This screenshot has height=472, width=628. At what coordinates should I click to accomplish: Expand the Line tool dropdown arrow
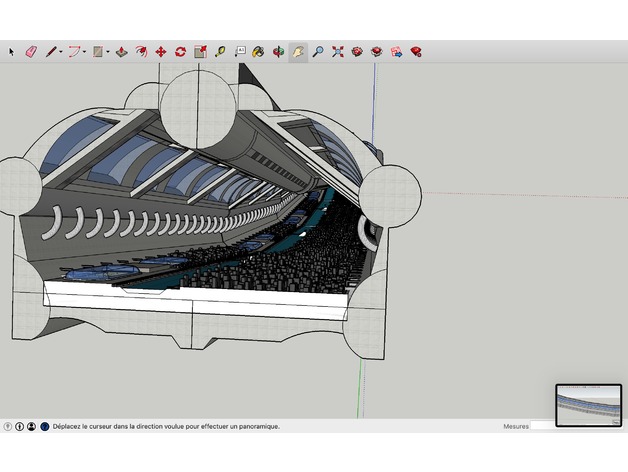(61, 52)
